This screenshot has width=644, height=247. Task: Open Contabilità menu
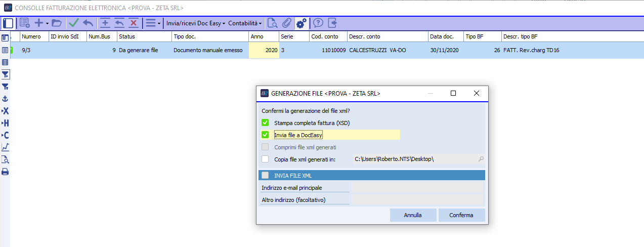tap(245, 23)
